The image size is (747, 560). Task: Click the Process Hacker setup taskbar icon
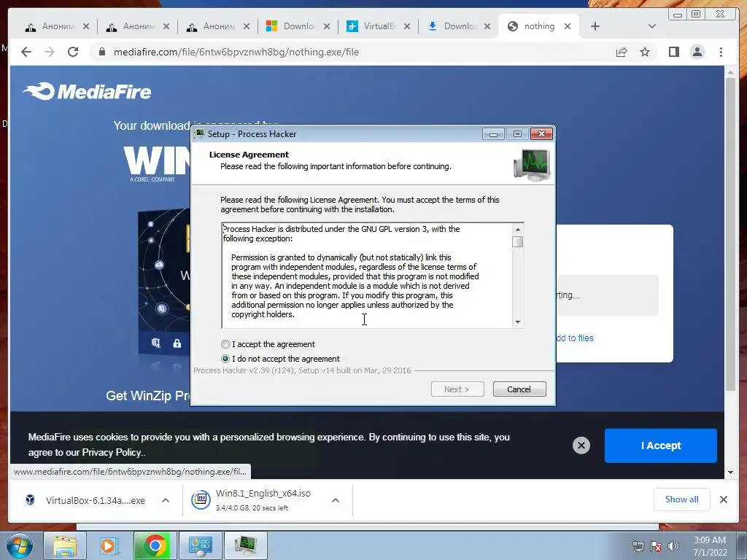(245, 545)
